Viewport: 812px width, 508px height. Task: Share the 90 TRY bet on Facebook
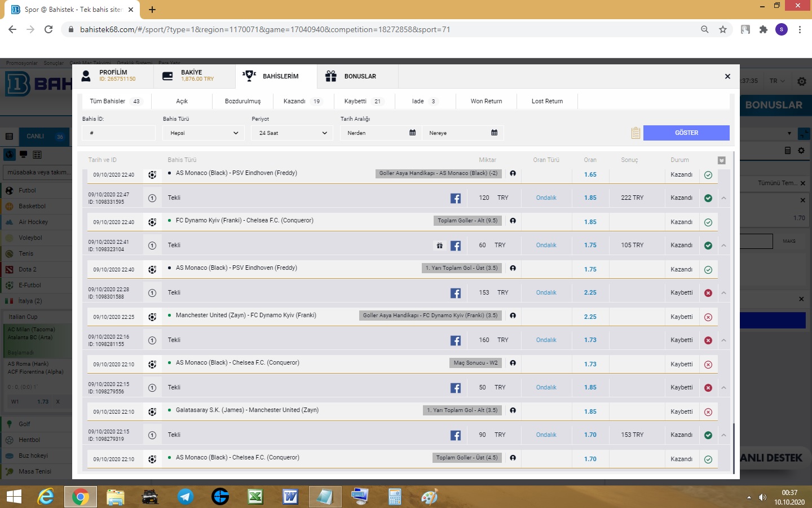pyautogui.click(x=456, y=435)
